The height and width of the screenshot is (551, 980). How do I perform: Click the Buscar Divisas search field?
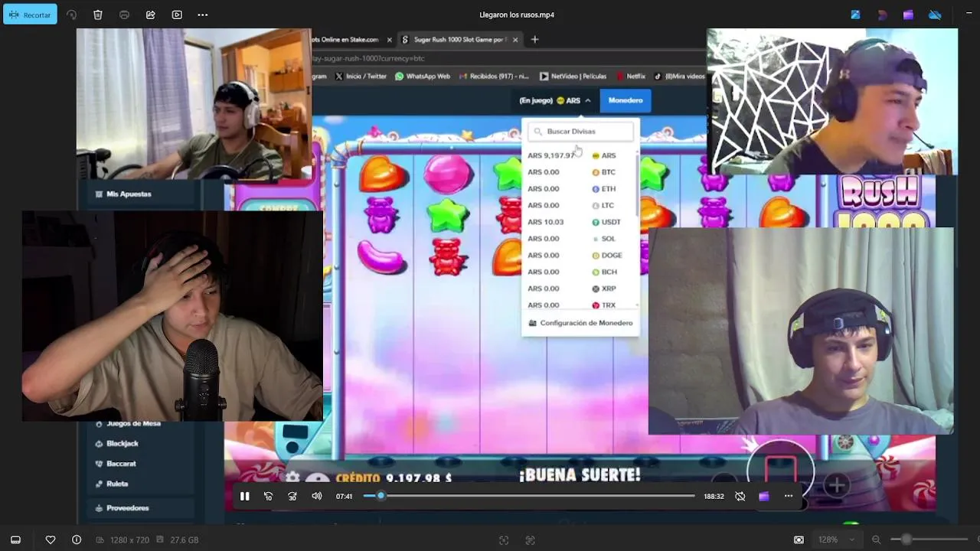tap(581, 132)
